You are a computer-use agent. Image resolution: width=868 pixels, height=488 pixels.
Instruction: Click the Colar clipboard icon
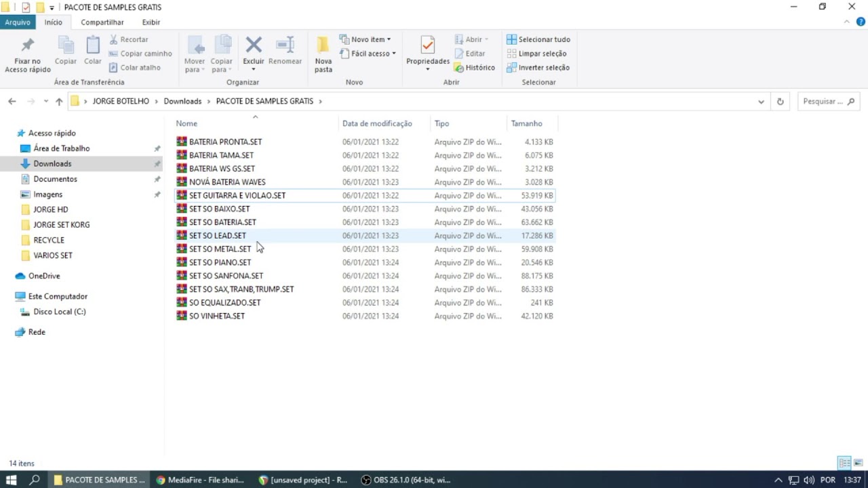click(93, 45)
